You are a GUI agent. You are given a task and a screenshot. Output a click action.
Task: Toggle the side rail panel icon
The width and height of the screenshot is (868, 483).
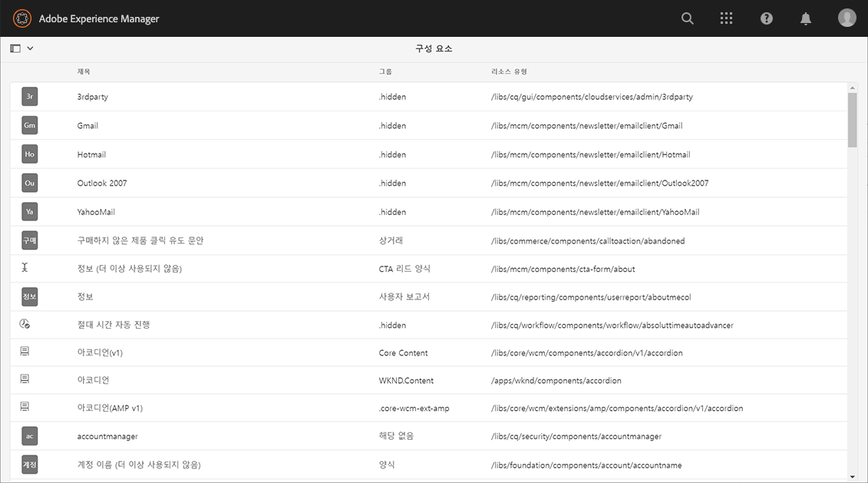tap(15, 48)
